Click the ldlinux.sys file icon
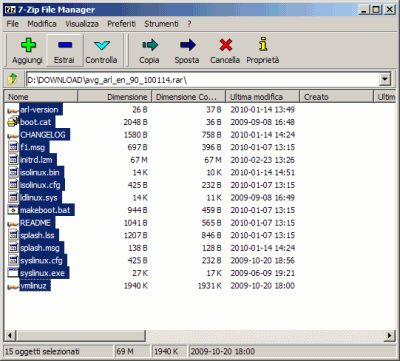This screenshot has width=400, height=361. [13, 197]
